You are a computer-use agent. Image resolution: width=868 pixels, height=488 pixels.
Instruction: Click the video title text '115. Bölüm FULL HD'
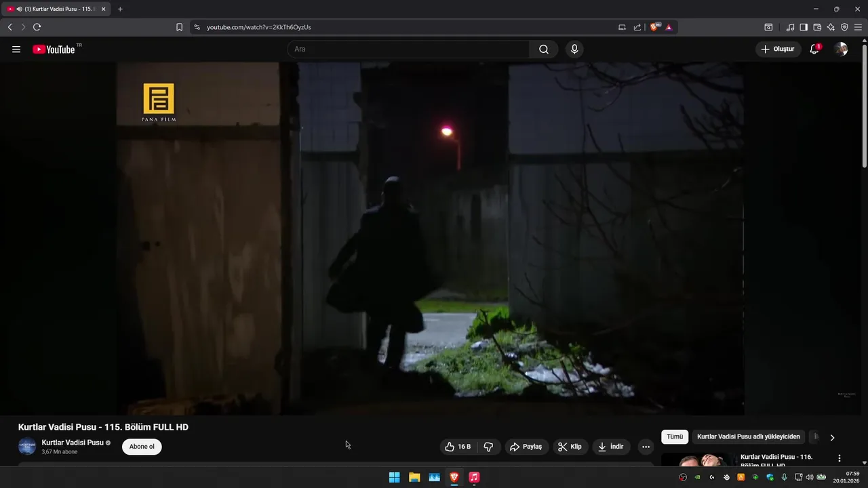tap(146, 427)
